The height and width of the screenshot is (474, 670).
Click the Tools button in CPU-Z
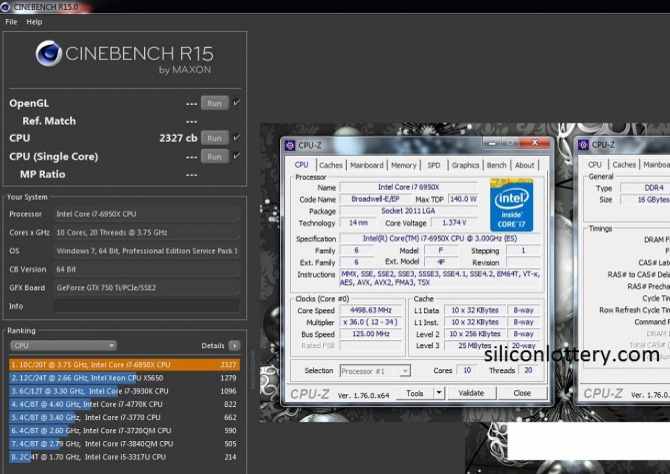coord(414,393)
